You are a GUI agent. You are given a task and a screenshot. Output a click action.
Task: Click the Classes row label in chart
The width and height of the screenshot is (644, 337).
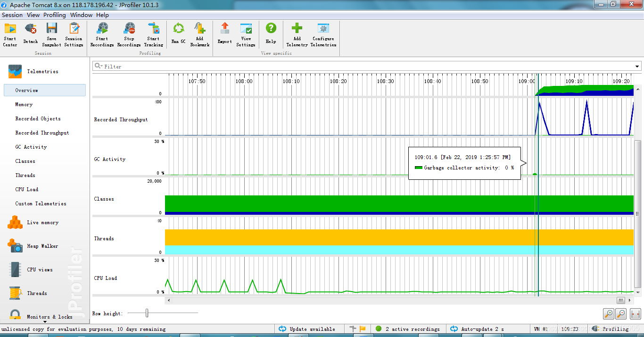pyautogui.click(x=104, y=199)
